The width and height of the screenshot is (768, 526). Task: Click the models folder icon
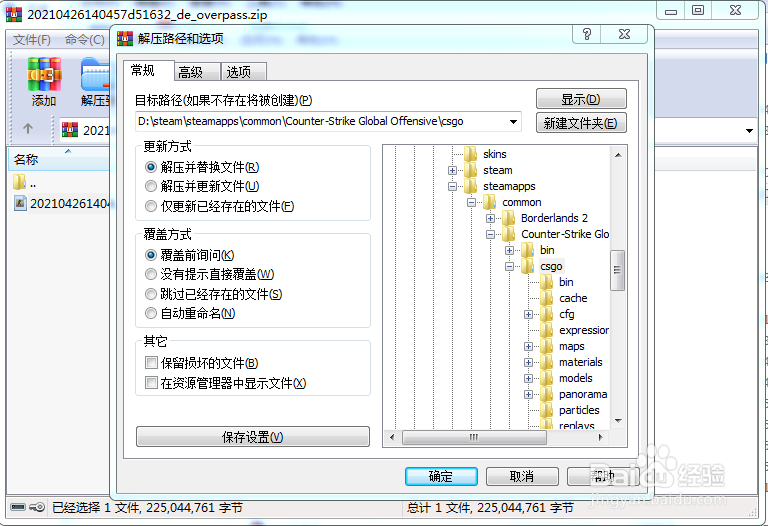click(x=547, y=378)
